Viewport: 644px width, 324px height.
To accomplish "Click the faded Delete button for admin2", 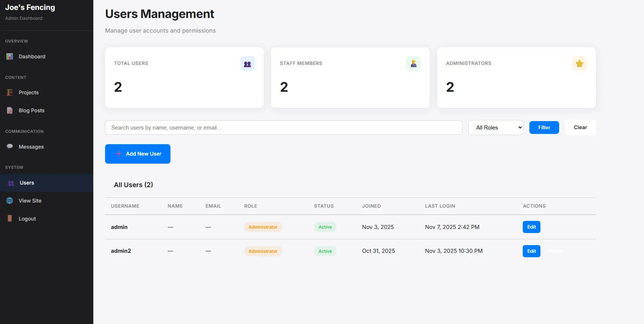I will [555, 251].
